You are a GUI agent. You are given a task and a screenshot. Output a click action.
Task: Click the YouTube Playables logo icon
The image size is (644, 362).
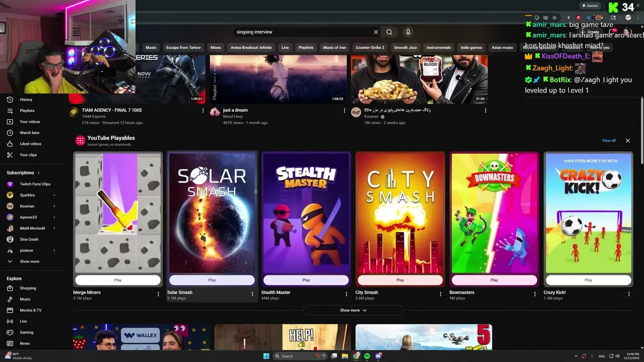[x=80, y=140]
